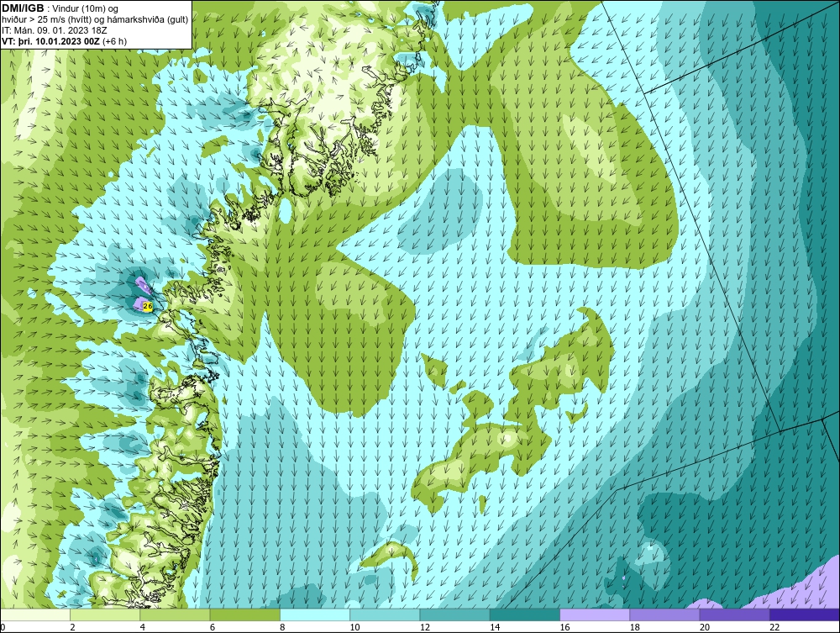Click the legend label '16'
This screenshot has width=840, height=633.
point(564,628)
